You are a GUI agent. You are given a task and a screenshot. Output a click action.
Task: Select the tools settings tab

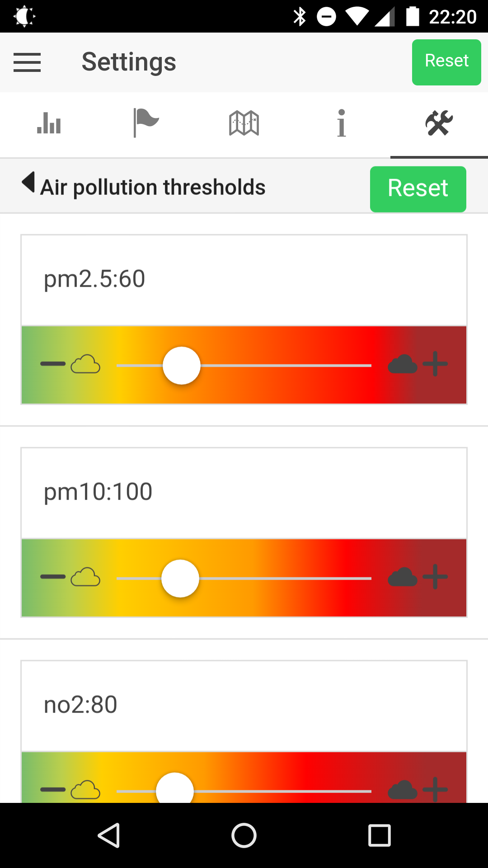439,123
